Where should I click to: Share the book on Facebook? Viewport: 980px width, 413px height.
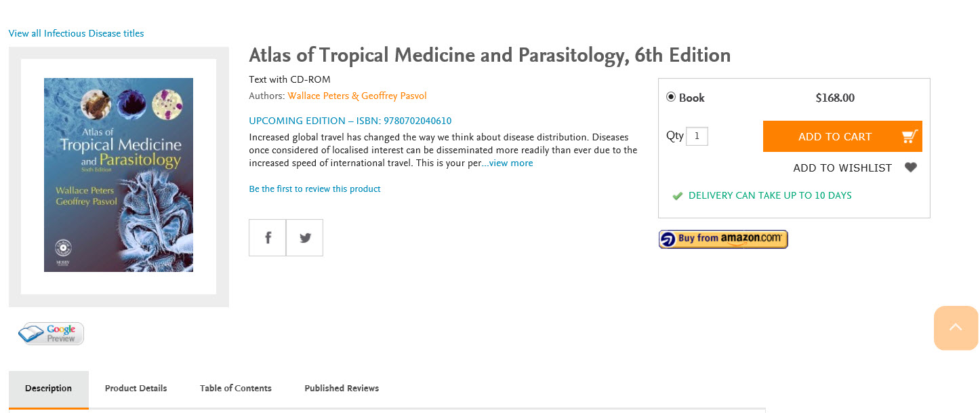click(x=268, y=237)
